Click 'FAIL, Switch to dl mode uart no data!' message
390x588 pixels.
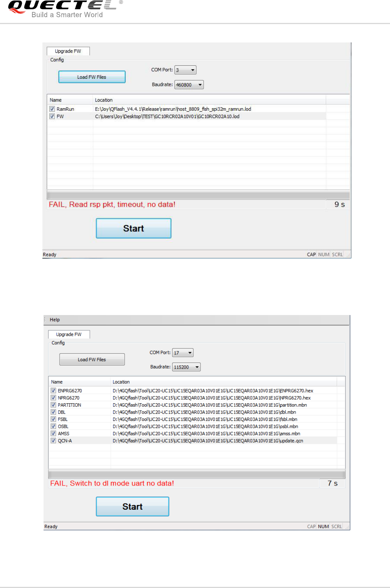(112, 483)
